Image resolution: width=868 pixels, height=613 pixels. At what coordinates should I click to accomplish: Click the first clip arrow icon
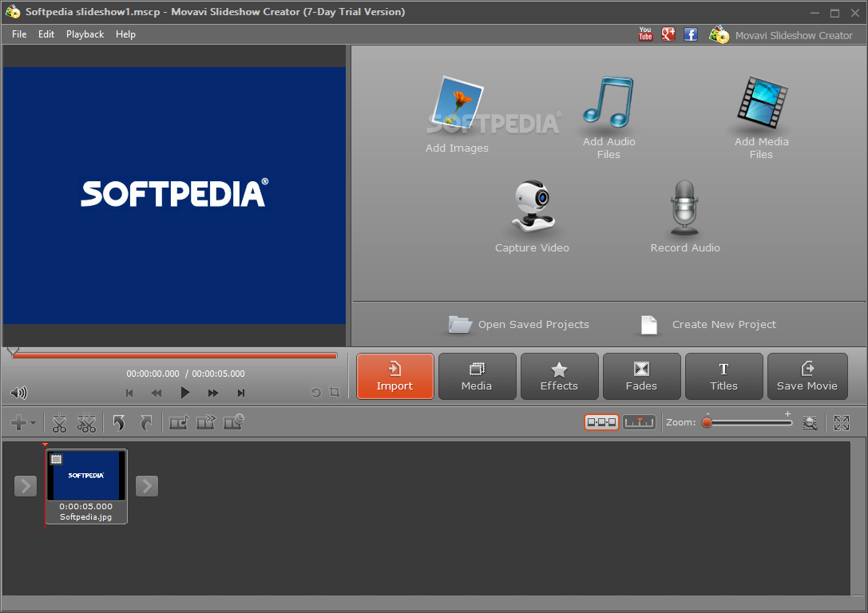pyautogui.click(x=179, y=423)
